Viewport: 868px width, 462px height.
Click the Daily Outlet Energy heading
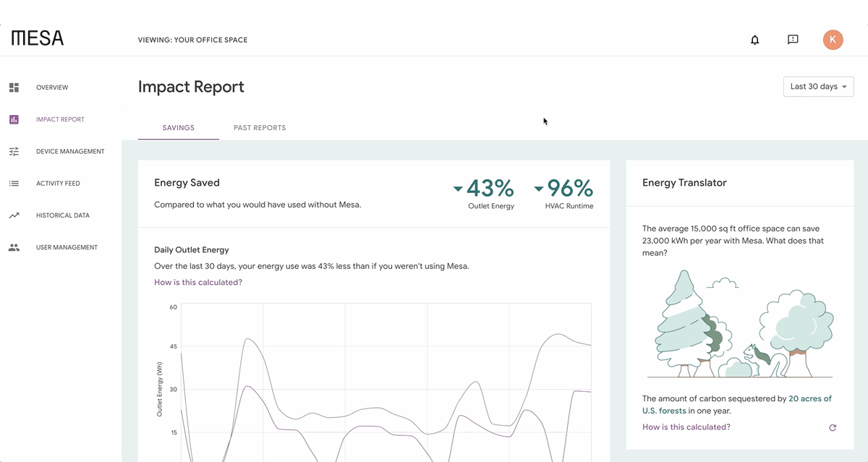pyautogui.click(x=192, y=250)
